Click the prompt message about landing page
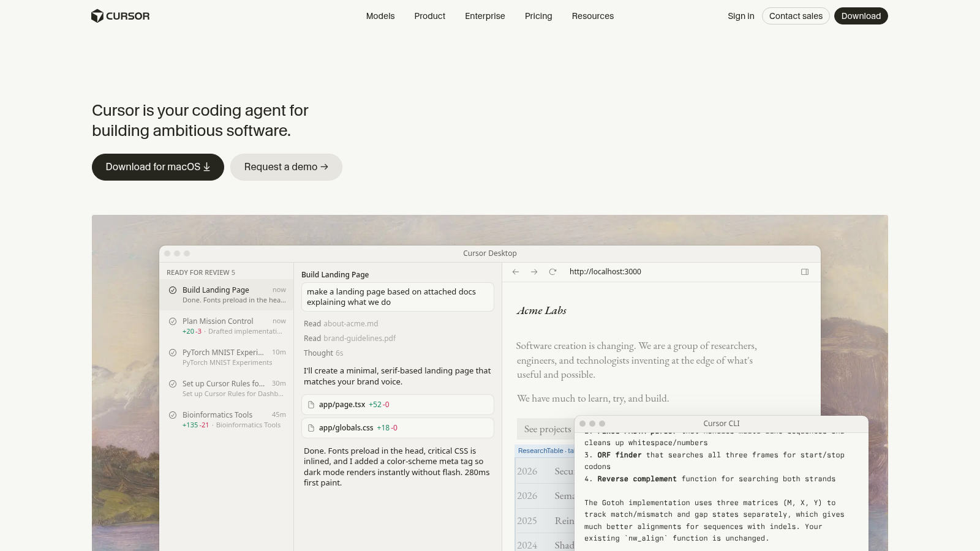 (398, 297)
